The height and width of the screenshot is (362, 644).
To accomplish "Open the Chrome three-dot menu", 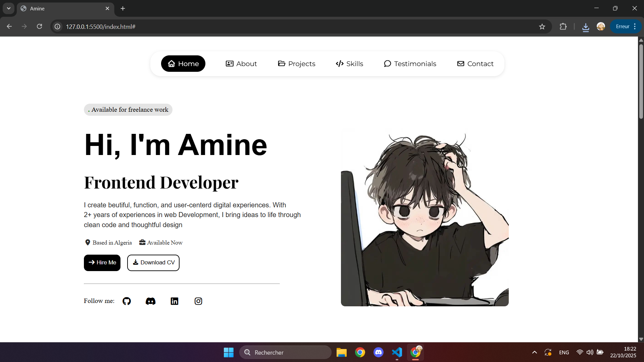I will 635,26.
